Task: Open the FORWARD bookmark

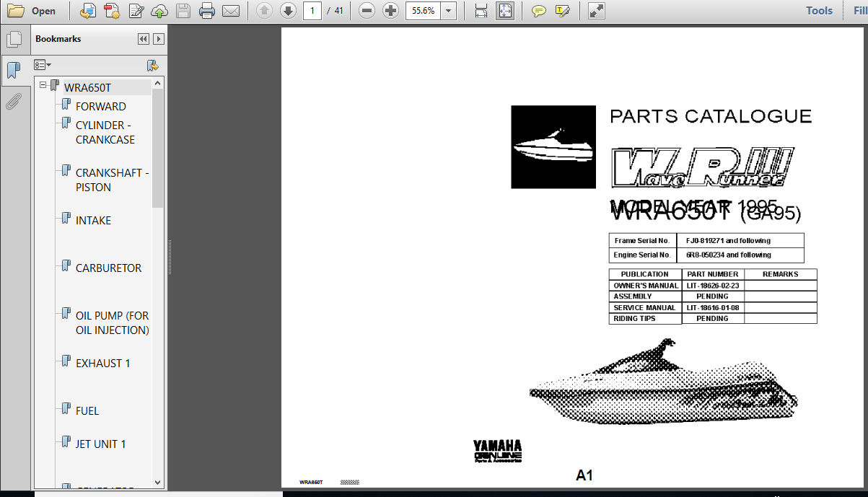Action: (x=101, y=107)
